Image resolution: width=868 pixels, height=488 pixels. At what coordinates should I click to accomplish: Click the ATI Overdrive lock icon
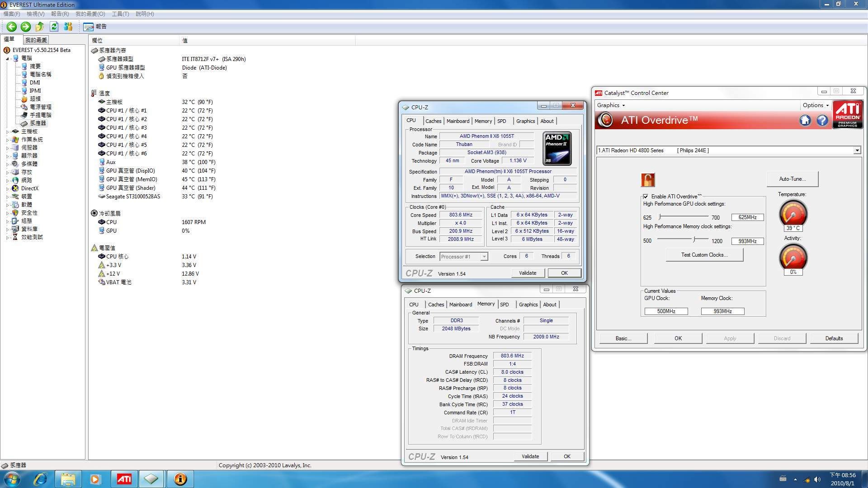(647, 180)
